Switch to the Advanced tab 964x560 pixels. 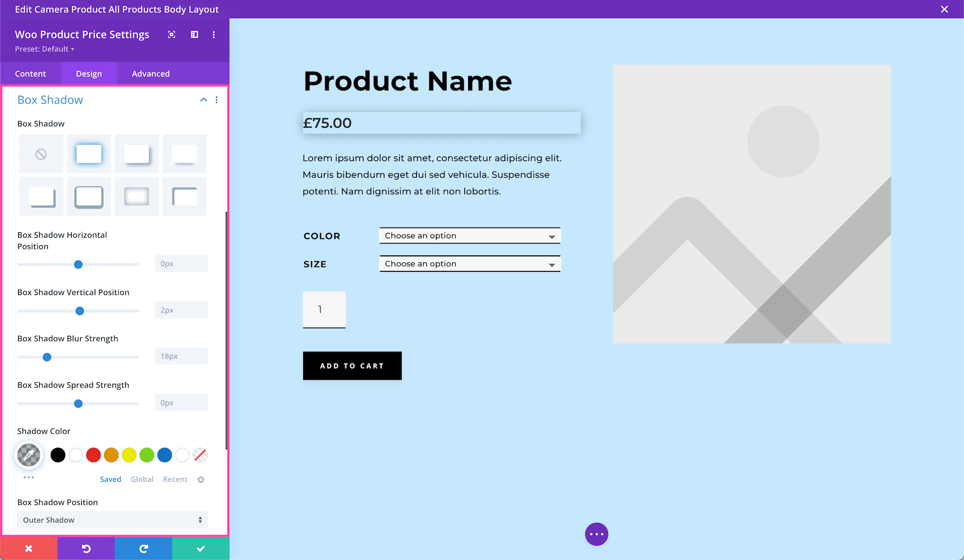point(150,74)
